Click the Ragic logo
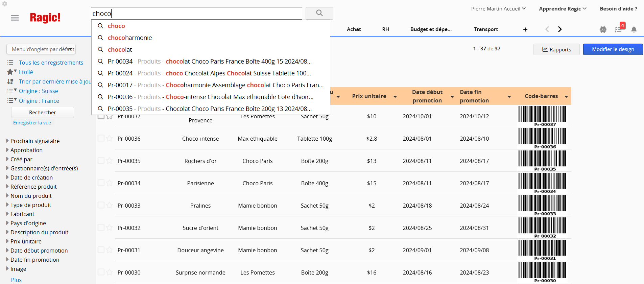The width and height of the screenshot is (644, 284). [45, 18]
